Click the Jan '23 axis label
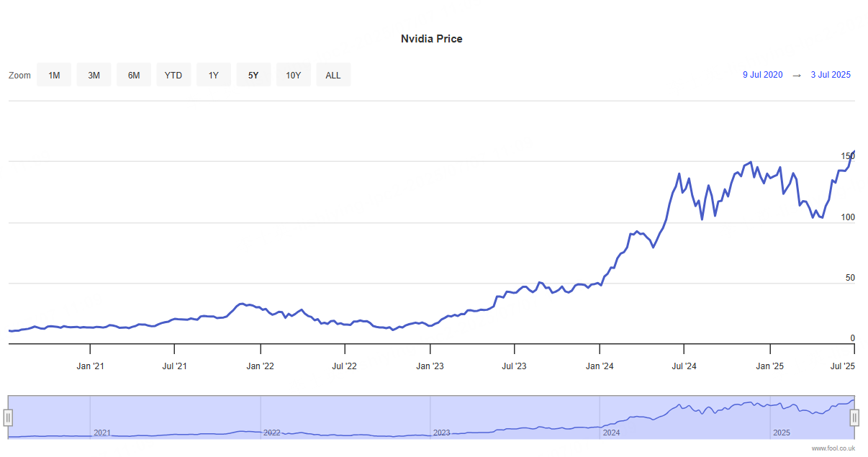Viewport: 868px width, 457px height. pyautogui.click(x=430, y=366)
